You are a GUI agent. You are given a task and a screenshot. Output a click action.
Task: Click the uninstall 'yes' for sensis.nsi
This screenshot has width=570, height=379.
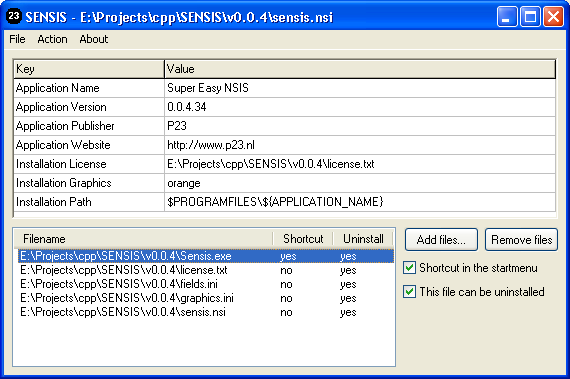pyautogui.click(x=348, y=313)
